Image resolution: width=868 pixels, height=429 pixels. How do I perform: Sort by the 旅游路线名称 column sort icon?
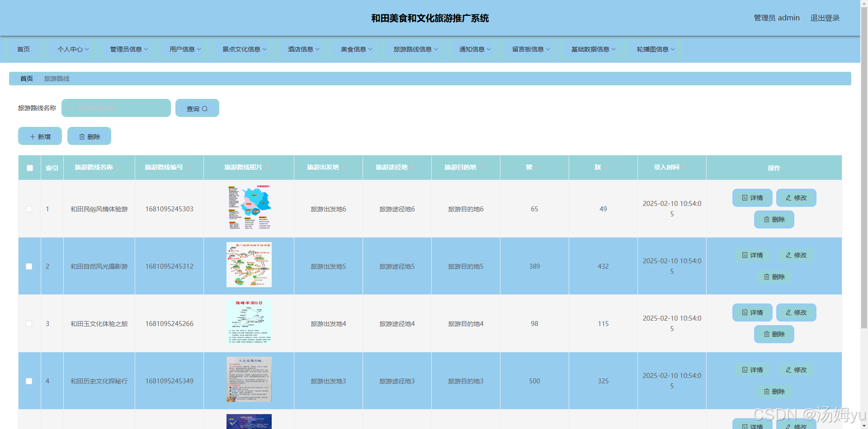118,168
